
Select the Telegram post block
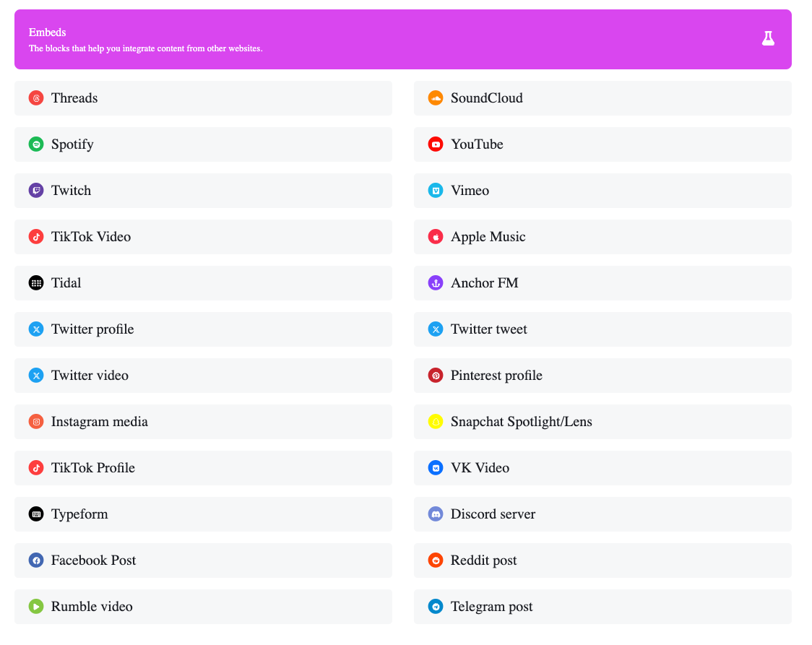[602, 606]
